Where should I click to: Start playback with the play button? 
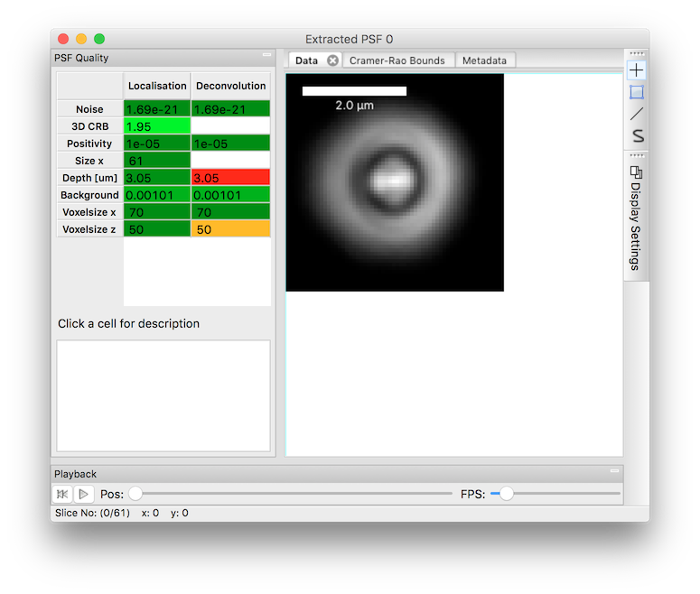(83, 494)
